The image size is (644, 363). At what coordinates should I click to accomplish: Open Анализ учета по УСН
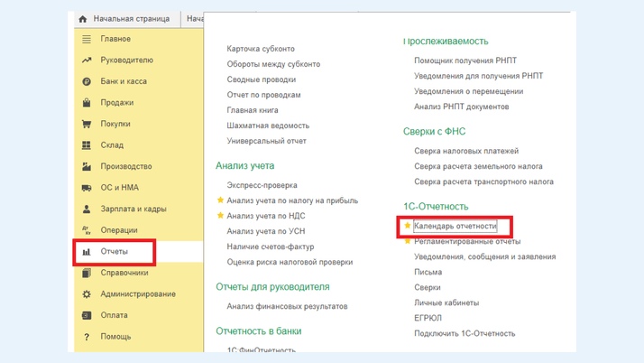click(x=266, y=231)
